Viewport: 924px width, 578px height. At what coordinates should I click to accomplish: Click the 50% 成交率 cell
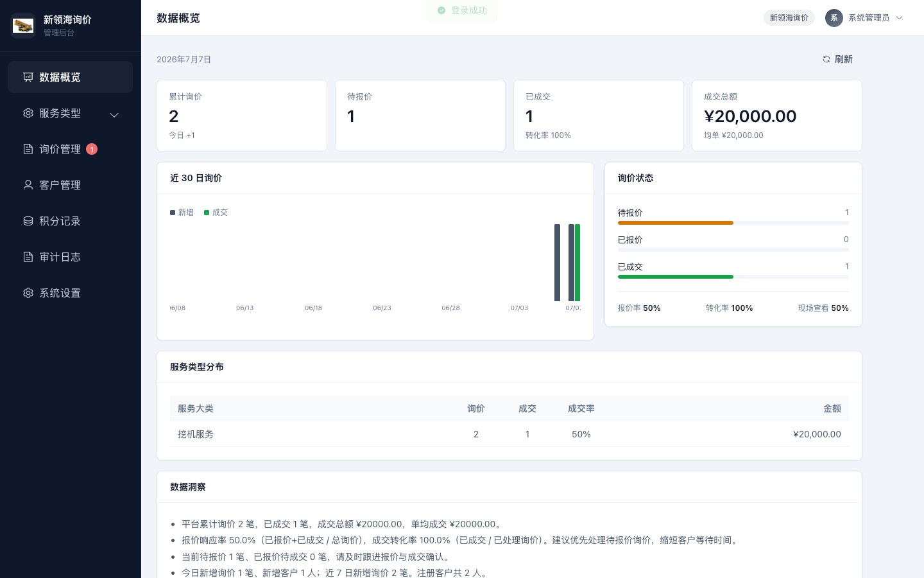point(581,434)
